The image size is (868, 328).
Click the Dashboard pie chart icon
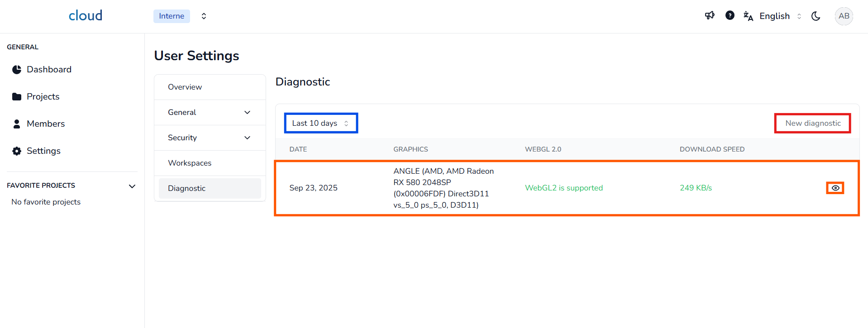pyautogui.click(x=17, y=70)
